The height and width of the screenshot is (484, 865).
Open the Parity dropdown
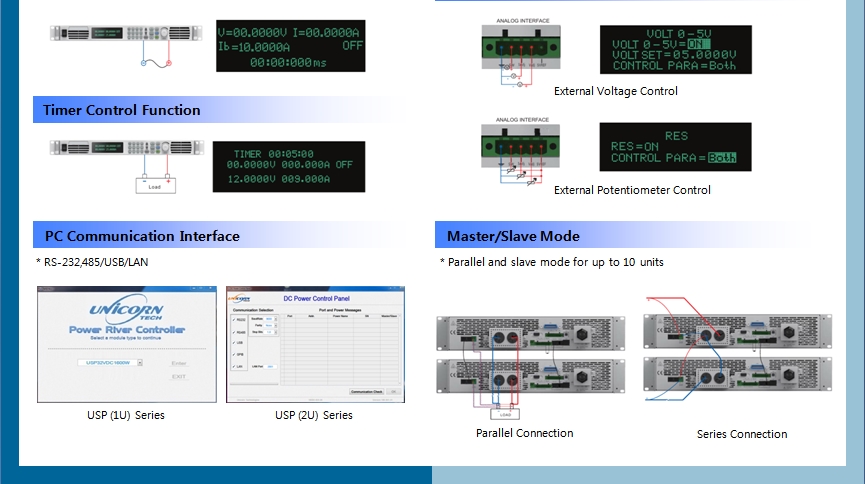pos(270,326)
